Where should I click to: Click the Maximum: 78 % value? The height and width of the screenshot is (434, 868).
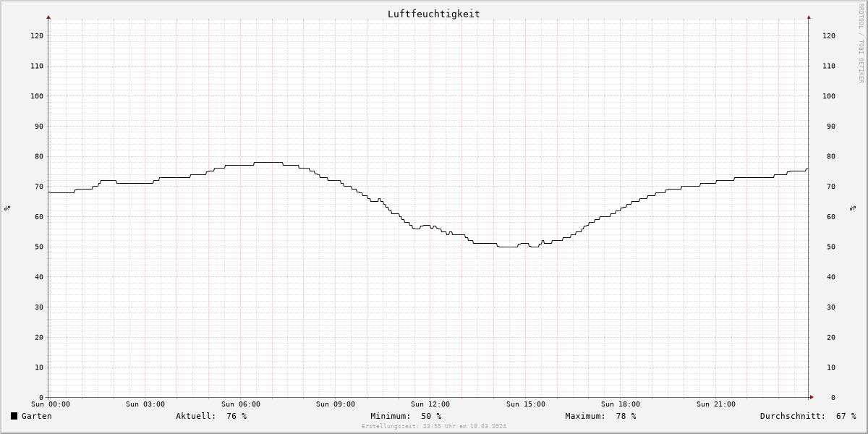601,416
